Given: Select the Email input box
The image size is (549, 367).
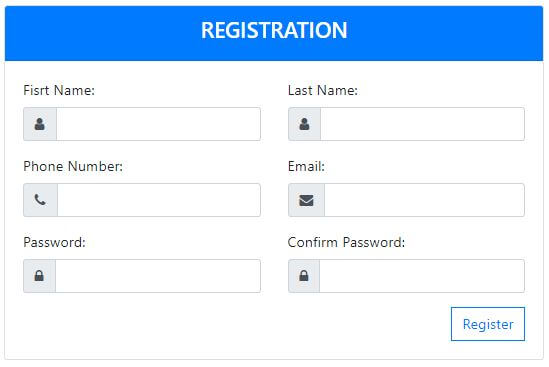Looking at the screenshot, I should (424, 200).
